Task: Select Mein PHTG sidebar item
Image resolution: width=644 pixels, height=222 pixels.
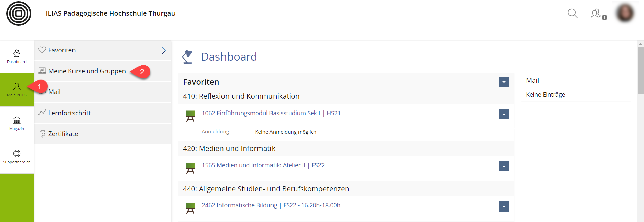Action: [17, 90]
